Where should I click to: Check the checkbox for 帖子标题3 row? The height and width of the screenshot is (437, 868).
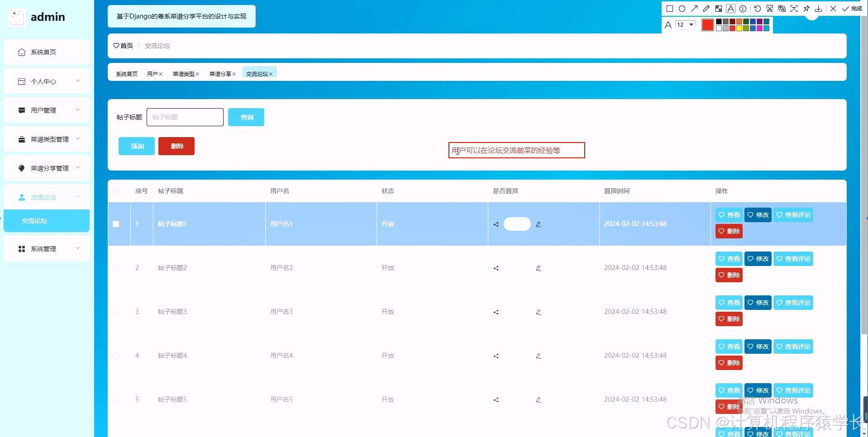coord(116,312)
